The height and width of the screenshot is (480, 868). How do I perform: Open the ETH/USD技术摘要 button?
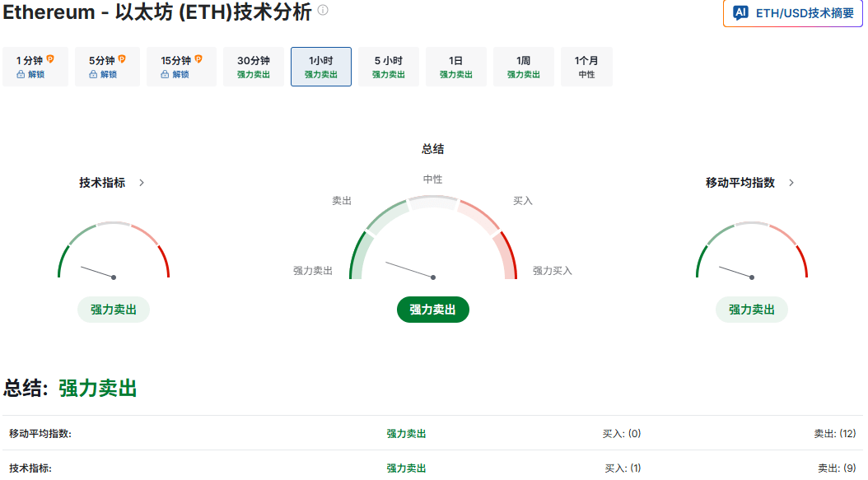(793, 12)
